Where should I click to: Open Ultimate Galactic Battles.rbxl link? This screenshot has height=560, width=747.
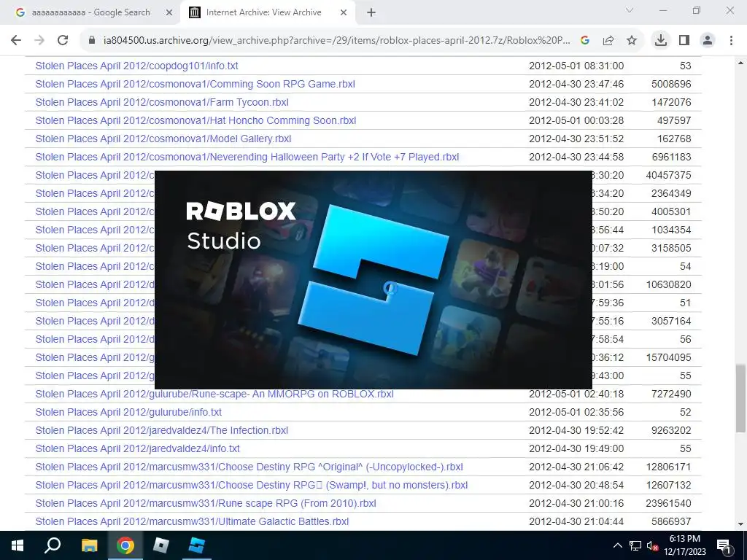192,521
